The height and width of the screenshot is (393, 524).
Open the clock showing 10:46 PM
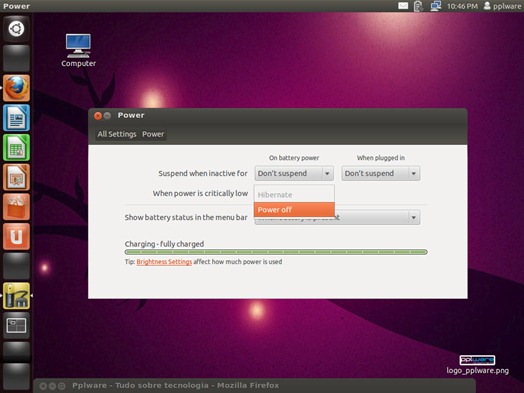(462, 6)
